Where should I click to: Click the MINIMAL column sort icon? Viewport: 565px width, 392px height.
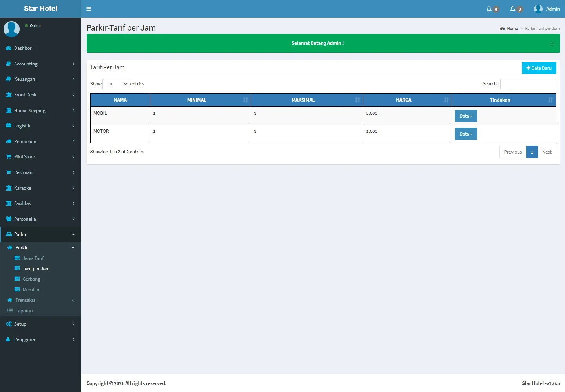tap(245, 100)
